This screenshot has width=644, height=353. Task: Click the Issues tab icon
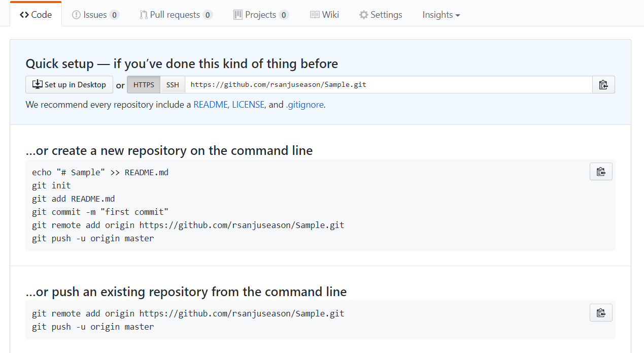[76, 15]
